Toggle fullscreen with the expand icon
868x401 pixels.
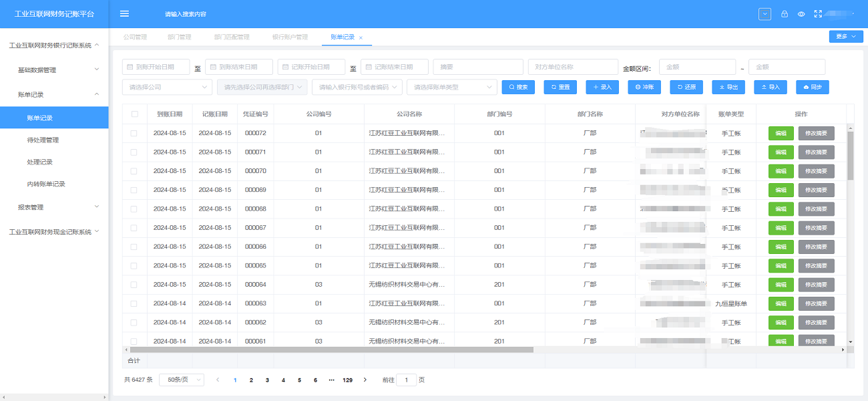pyautogui.click(x=817, y=14)
